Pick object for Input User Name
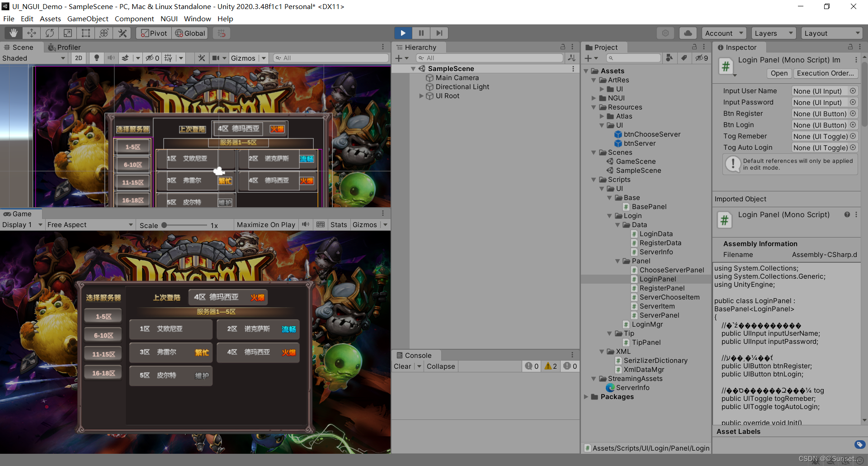 coord(853,91)
